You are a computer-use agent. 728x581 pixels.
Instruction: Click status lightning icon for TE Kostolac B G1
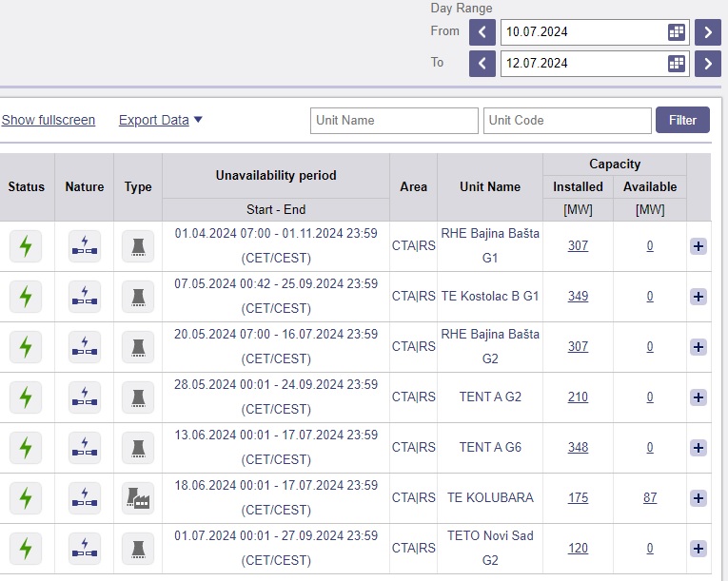26,297
